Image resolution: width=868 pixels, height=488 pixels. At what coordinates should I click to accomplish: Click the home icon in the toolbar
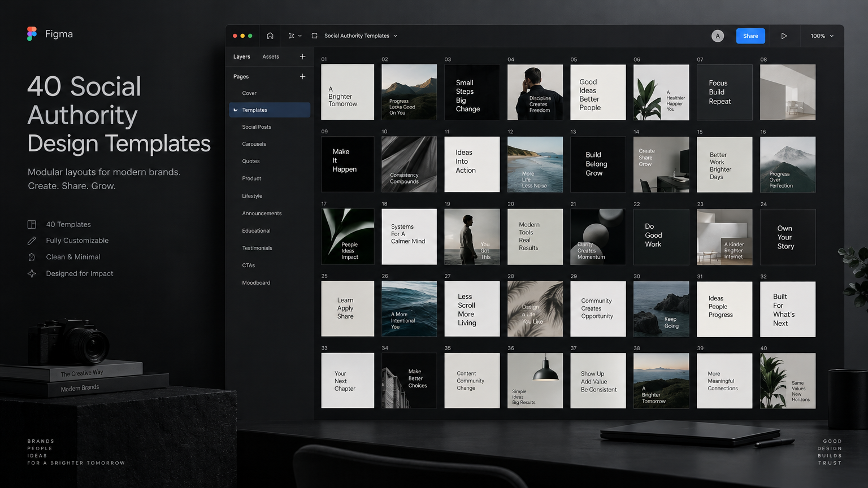(270, 36)
